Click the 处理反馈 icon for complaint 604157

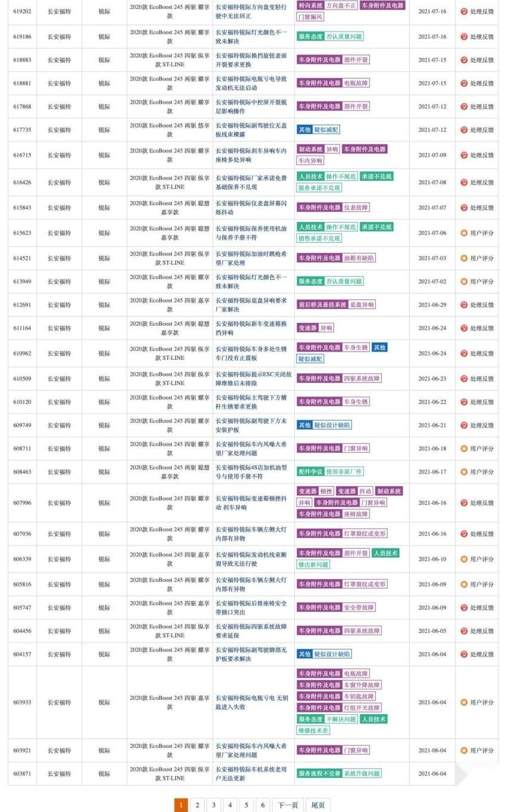pyautogui.click(x=464, y=654)
